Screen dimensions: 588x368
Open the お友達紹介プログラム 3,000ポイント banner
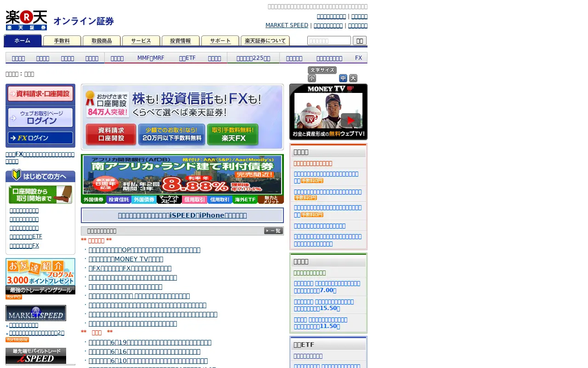pyautogui.click(x=40, y=272)
